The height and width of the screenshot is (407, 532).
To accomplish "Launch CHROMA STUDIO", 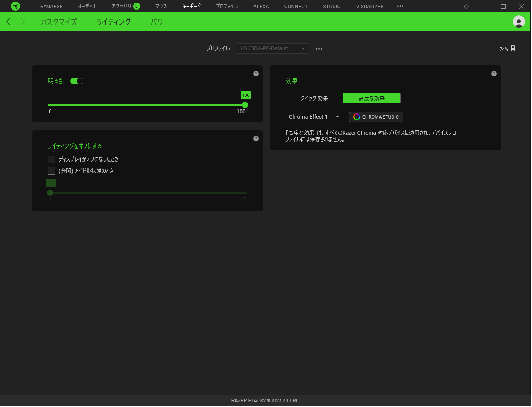I will [376, 117].
